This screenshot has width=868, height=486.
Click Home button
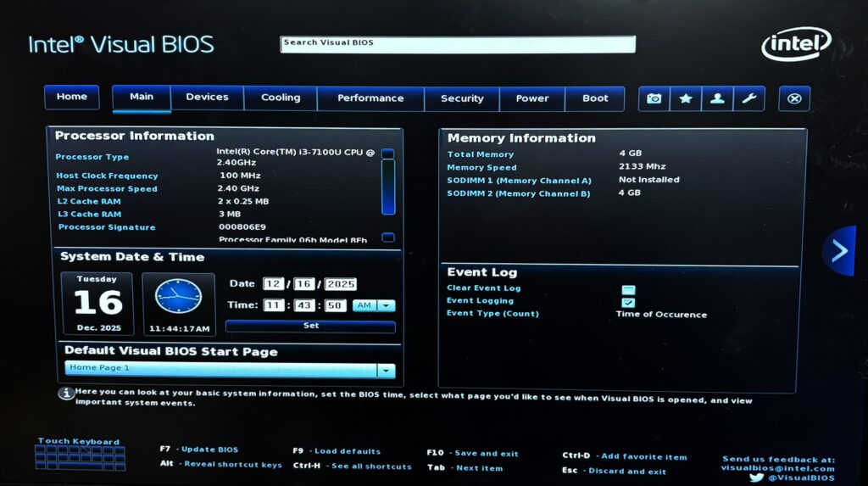[x=72, y=97]
